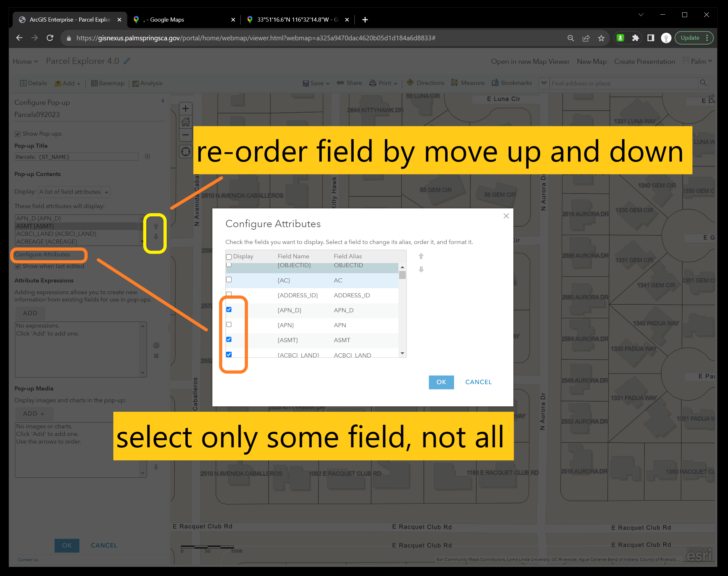728x576 pixels.
Task: Close the Configure Attributes dialog
Action: click(506, 216)
